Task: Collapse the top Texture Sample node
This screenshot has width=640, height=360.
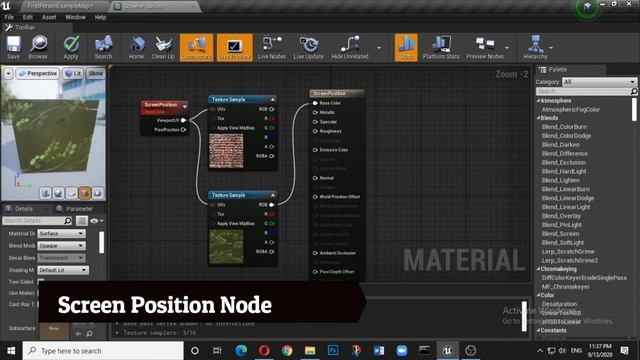Action: click(x=273, y=100)
